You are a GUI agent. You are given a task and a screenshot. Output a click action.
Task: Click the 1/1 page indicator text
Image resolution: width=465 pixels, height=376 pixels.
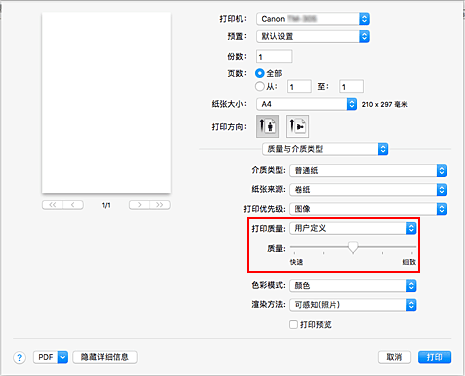106,205
